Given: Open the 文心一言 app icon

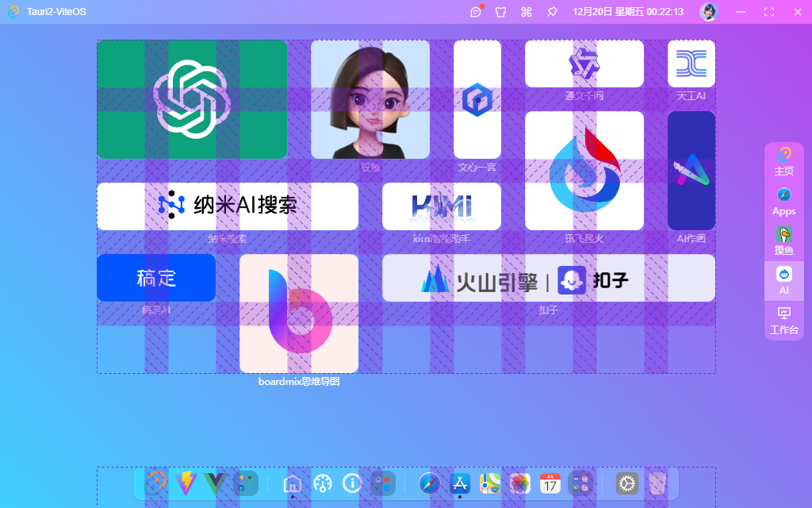Looking at the screenshot, I should 477,99.
